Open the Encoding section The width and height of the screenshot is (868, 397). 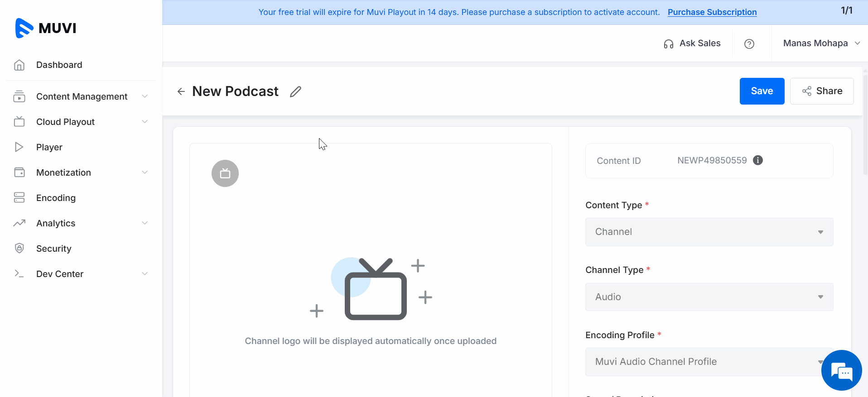(56, 198)
